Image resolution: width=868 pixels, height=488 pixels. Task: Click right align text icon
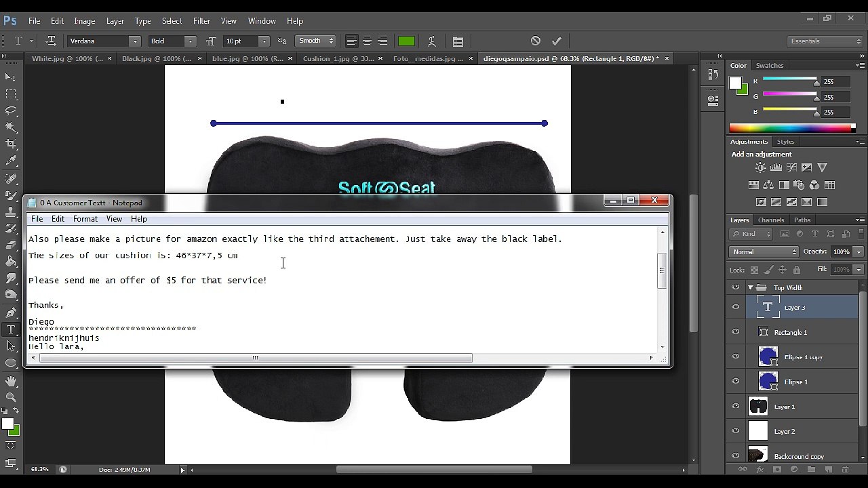[x=382, y=41]
